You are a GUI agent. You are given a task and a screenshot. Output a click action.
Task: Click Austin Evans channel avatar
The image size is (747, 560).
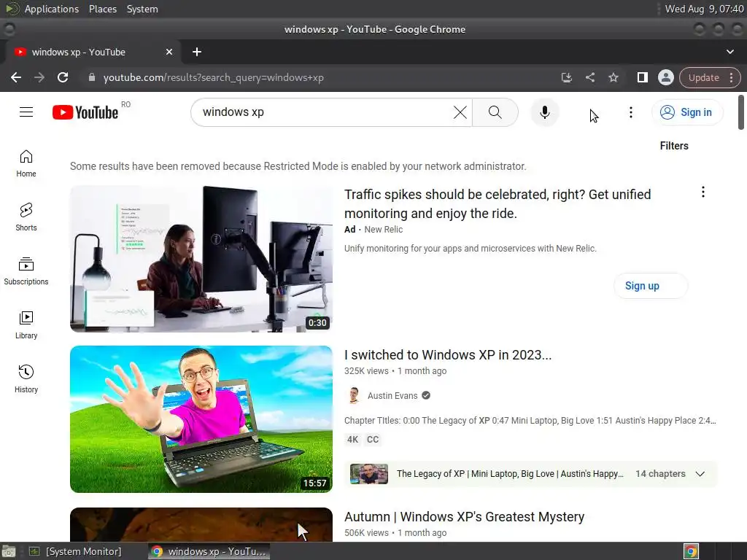tap(354, 395)
